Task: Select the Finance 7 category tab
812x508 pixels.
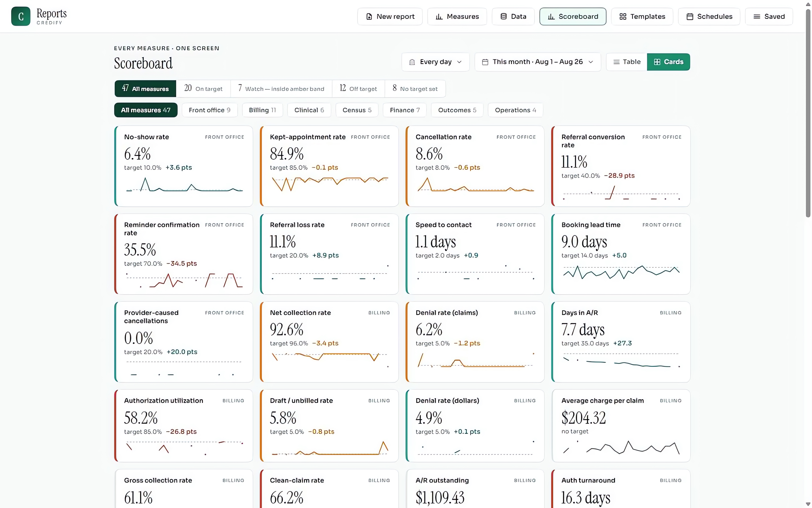Action: click(405, 110)
